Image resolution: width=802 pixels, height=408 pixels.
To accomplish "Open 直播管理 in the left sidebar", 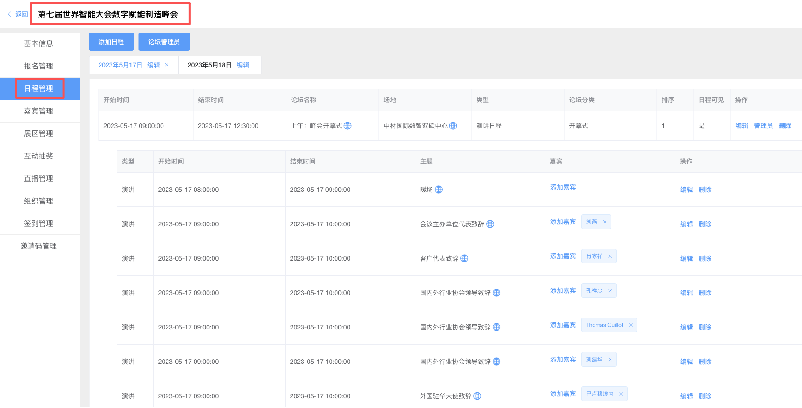I will 40,177.
